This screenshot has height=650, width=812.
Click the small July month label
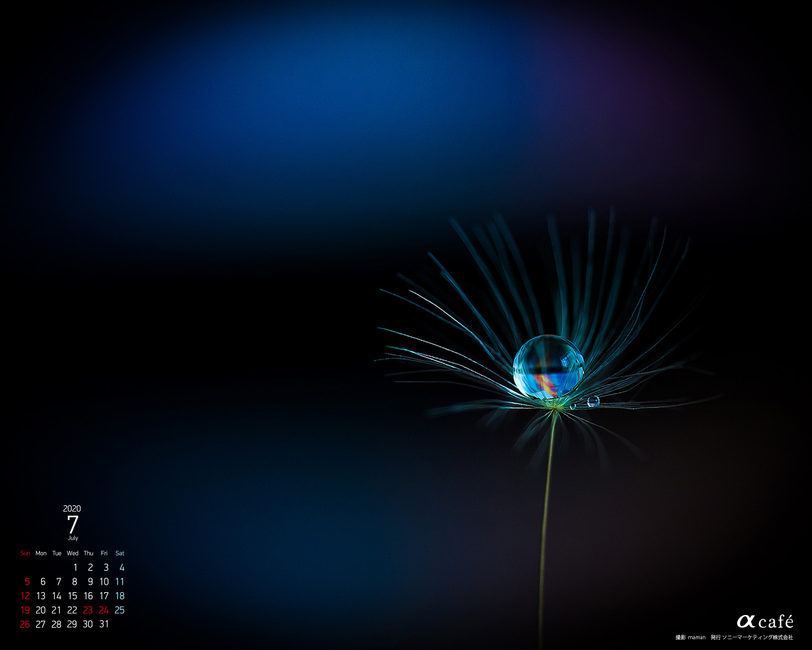(73, 538)
